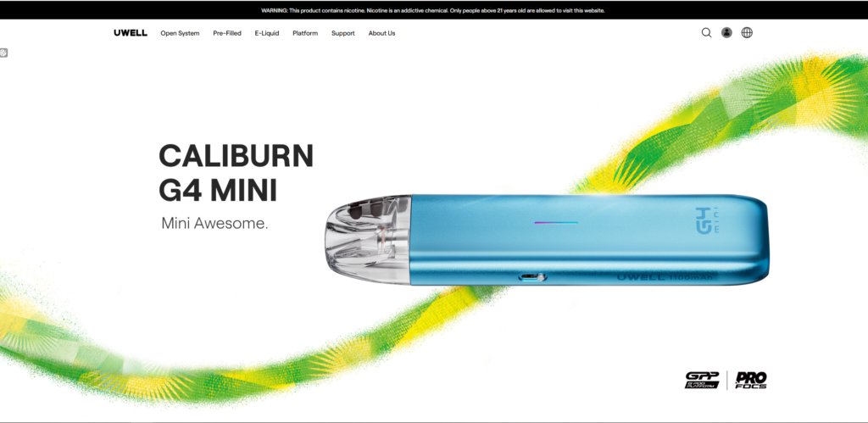The image size is (868, 423).
Task: Click the small widget icon at left edge
Action: tap(3, 53)
